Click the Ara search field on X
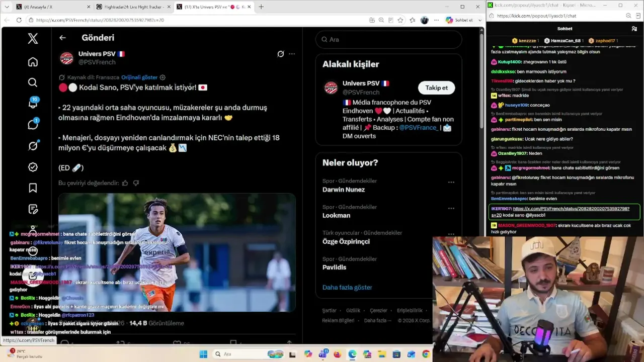 tap(388, 39)
